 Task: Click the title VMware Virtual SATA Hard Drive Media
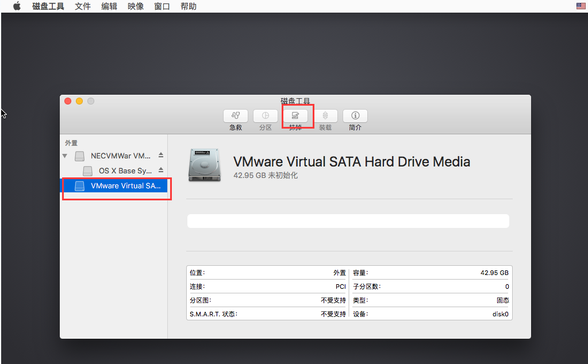[x=351, y=162]
